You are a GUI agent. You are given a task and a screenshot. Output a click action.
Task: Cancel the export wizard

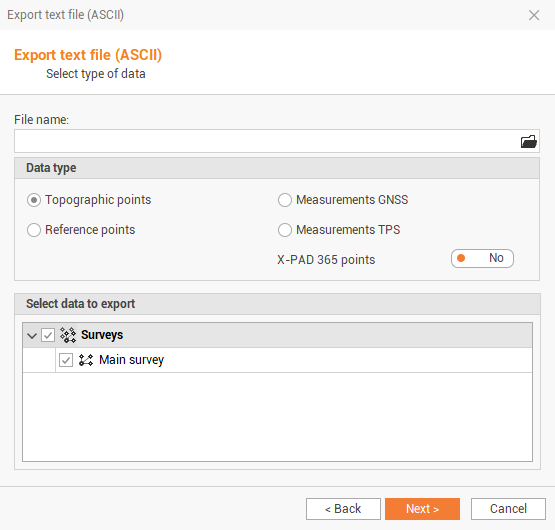pyautogui.click(x=508, y=509)
